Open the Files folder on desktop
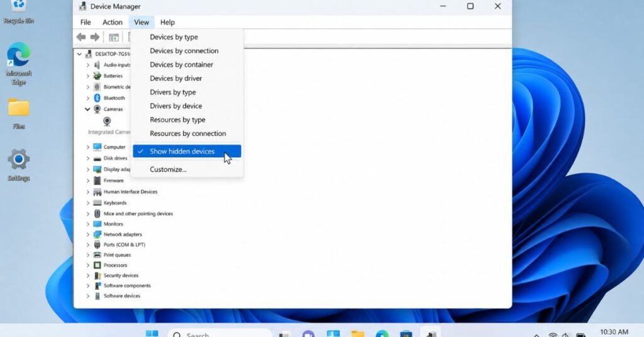644x337 pixels. tap(18, 114)
